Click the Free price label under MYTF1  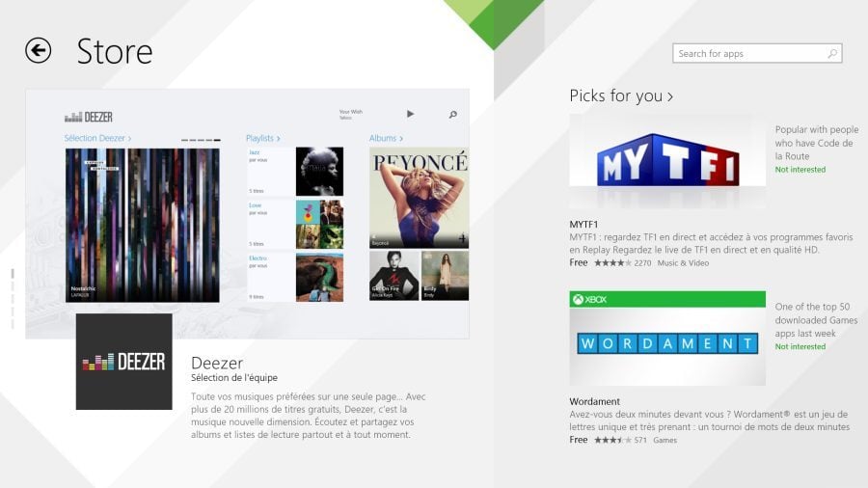(579, 263)
